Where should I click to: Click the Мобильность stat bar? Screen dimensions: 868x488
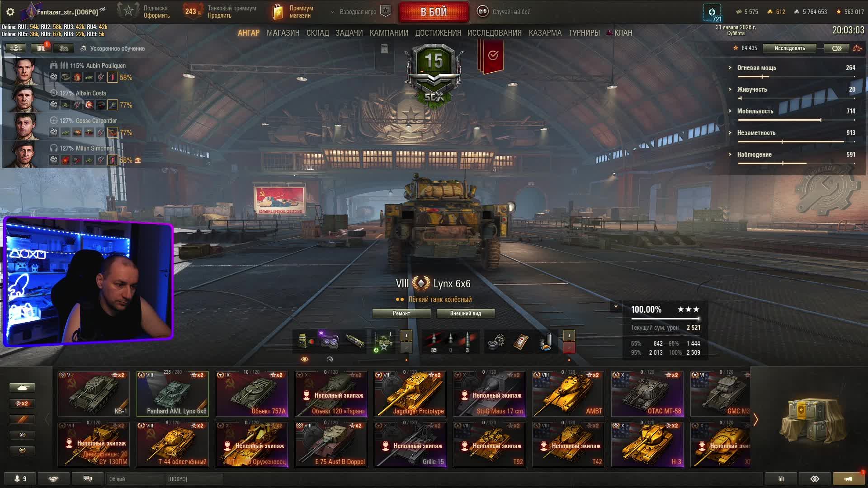(x=796, y=120)
